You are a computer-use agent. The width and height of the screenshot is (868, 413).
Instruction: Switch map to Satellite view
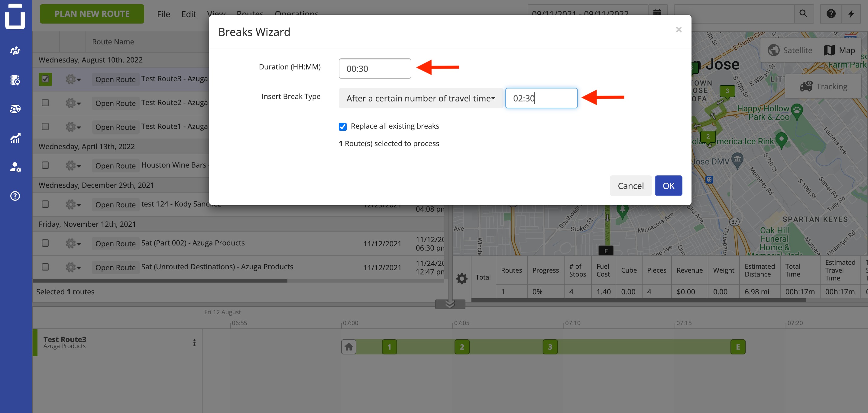tap(790, 50)
